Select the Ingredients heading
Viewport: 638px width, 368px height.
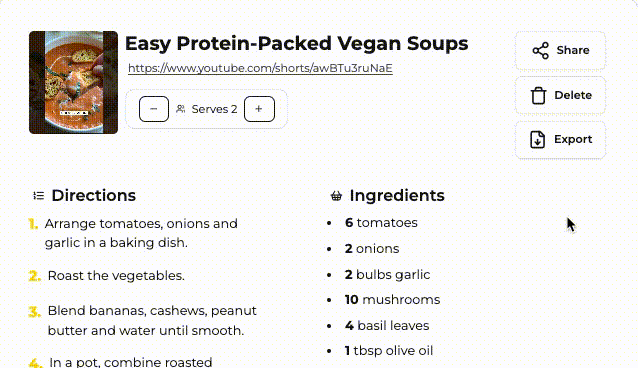coord(397,195)
